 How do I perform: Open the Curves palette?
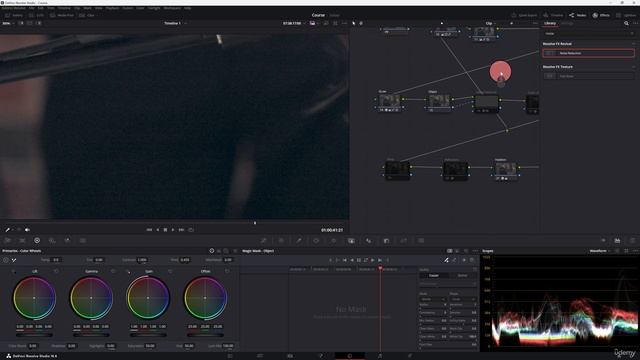(x=264, y=241)
